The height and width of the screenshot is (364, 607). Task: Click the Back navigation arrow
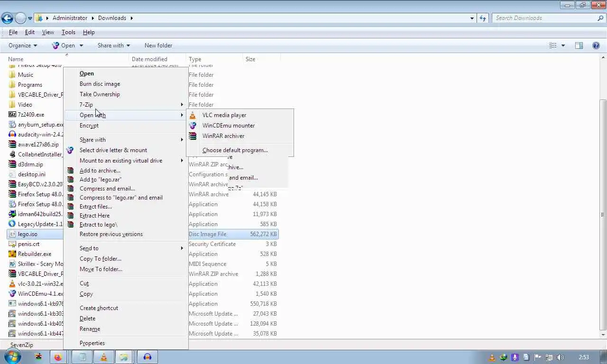[7, 18]
